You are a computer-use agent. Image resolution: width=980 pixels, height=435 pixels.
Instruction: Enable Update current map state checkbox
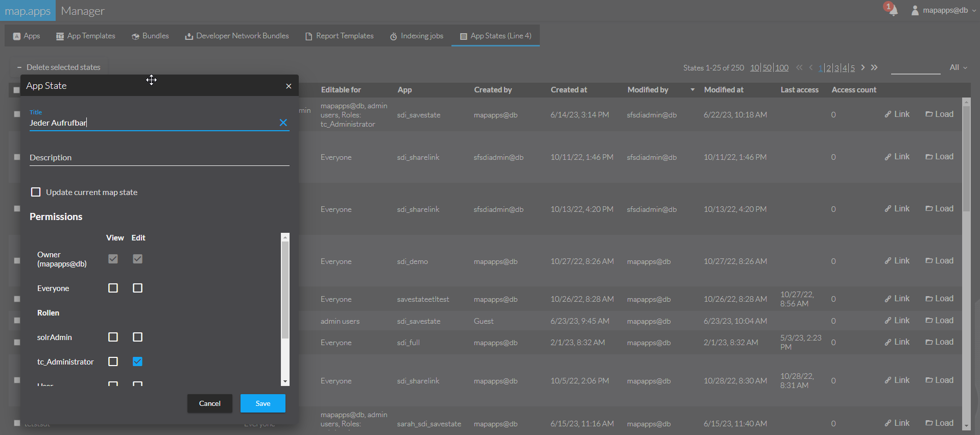(36, 192)
